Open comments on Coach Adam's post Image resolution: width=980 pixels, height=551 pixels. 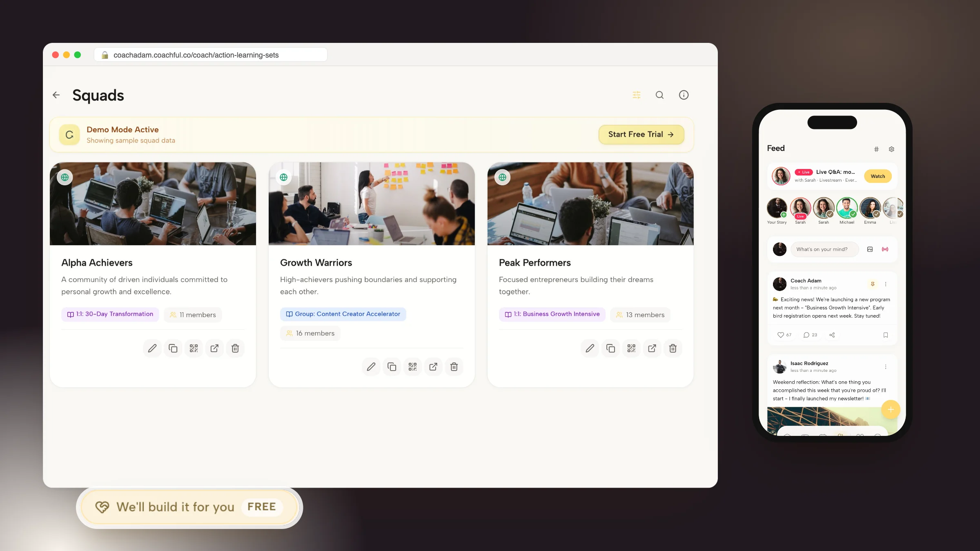click(806, 335)
